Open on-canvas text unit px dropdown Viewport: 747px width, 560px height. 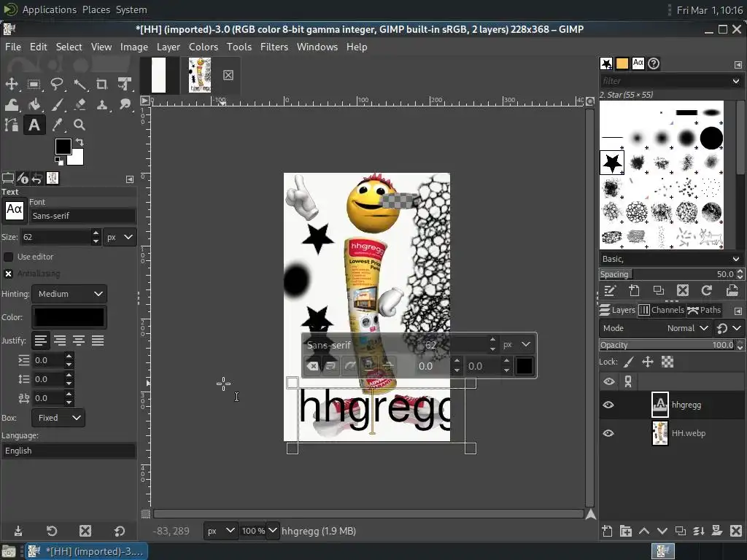point(517,345)
